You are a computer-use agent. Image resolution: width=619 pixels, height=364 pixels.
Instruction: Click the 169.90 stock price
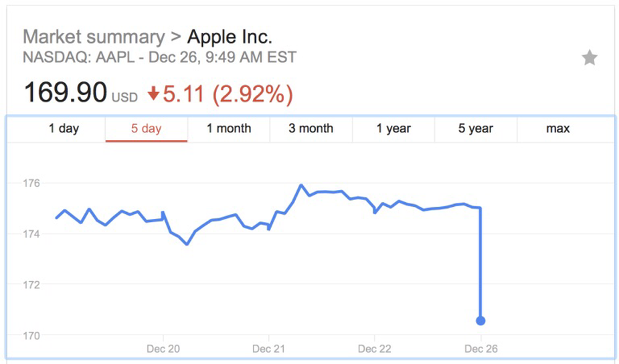[x=65, y=92]
